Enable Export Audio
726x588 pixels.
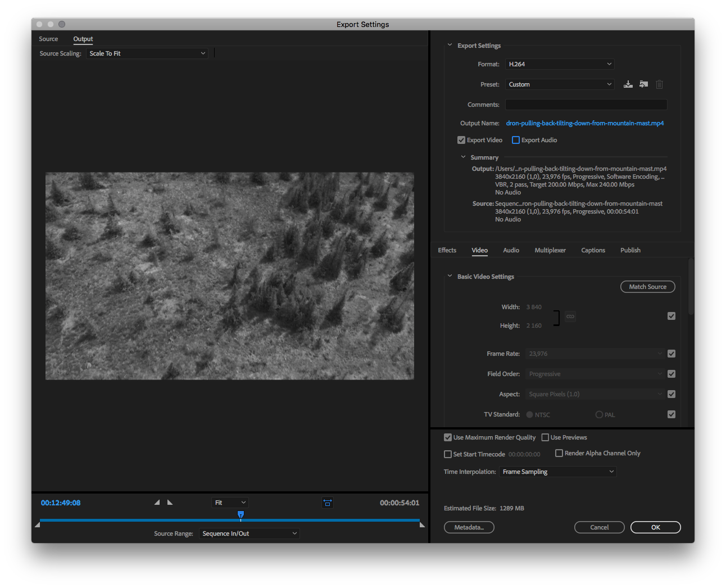(515, 139)
